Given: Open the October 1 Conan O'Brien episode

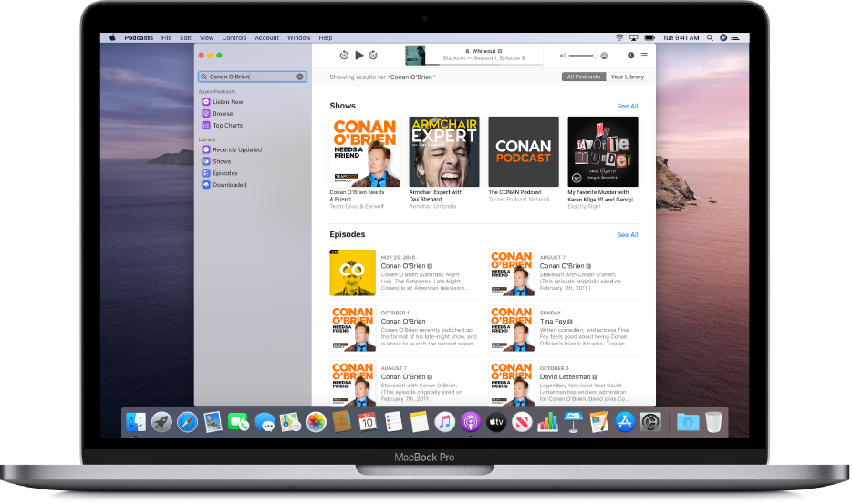Looking at the screenshot, I should click(404, 328).
